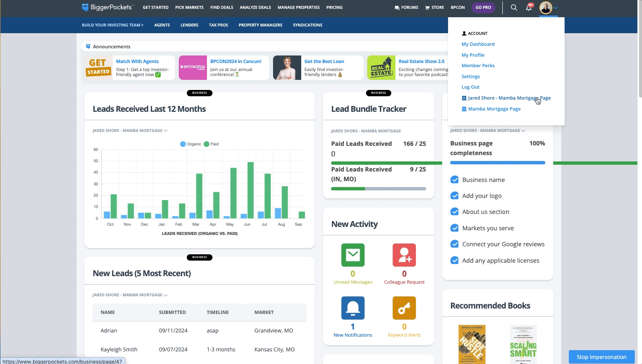Select ANALYZE DEALS from the top menu
The image size is (642, 364).
pos(255,7)
